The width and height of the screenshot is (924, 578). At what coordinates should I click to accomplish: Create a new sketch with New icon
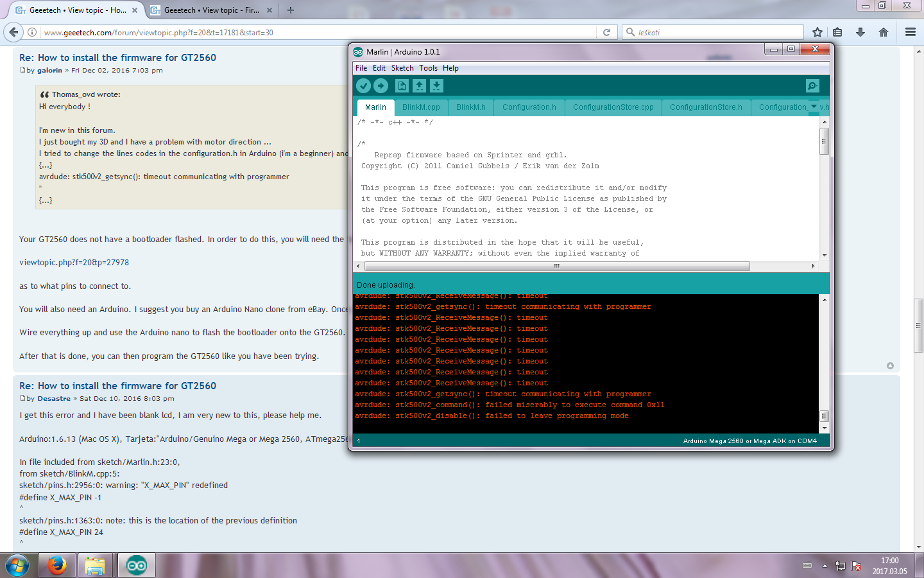click(402, 85)
